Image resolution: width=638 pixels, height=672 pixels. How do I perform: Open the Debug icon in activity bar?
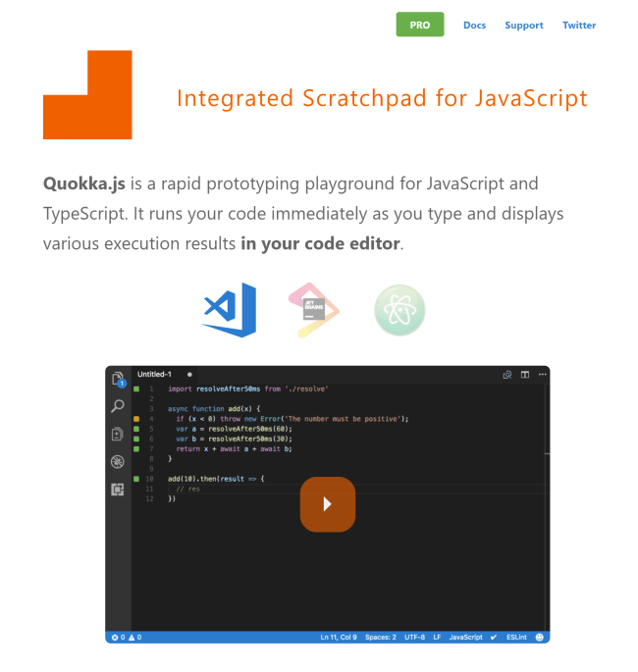[x=118, y=461]
